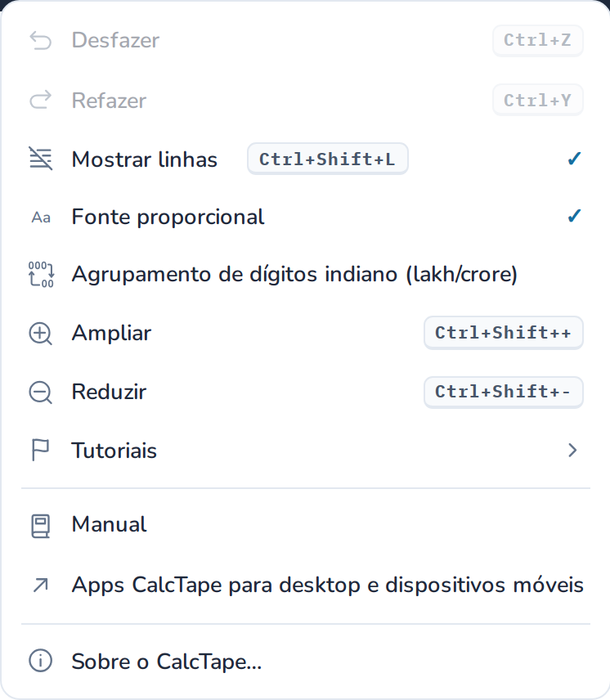Click the external arrow icon beside Apps CalcTape
Screen dimensions: 610x700
(x=41, y=585)
